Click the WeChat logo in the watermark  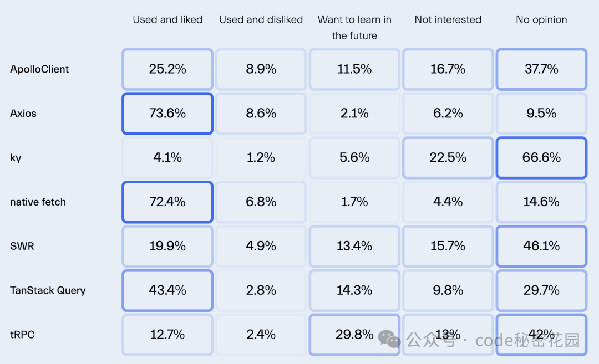389,339
